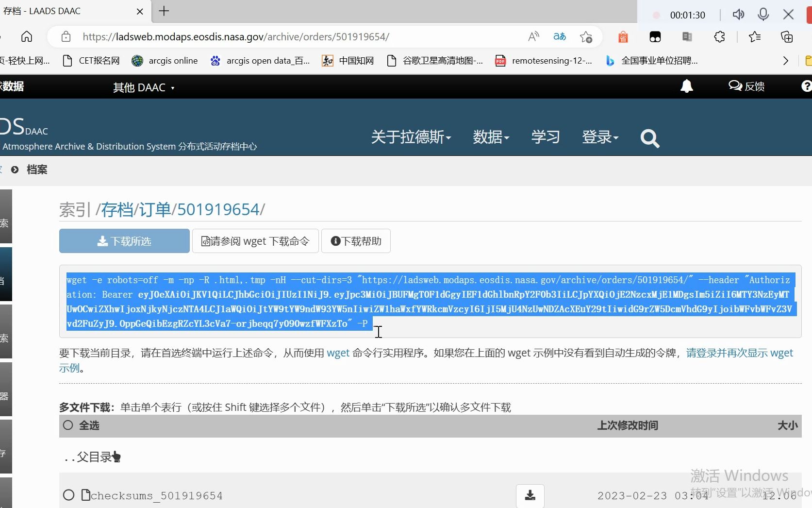The height and width of the screenshot is (508, 812).
Task: Open site info lock icon in address bar
Action: point(66,36)
